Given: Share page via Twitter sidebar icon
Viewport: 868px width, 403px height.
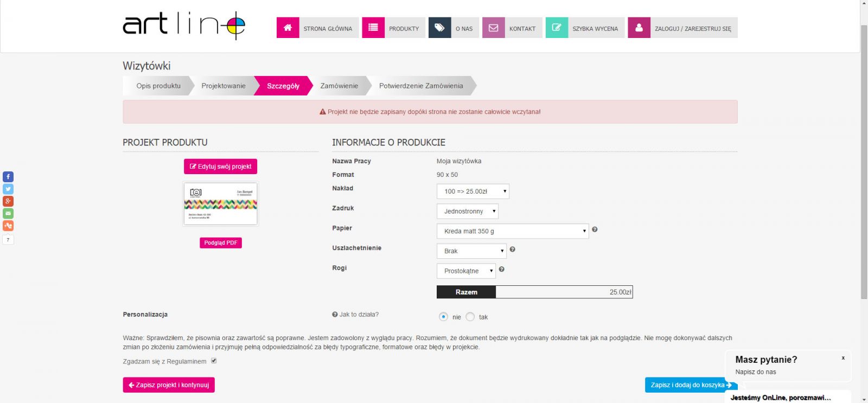Looking at the screenshot, I should (x=8, y=189).
